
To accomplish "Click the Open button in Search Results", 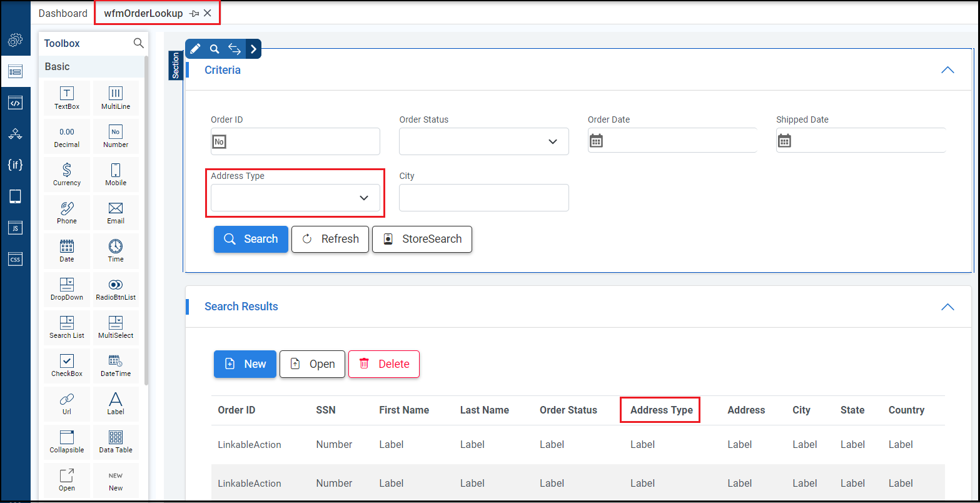I will point(312,364).
